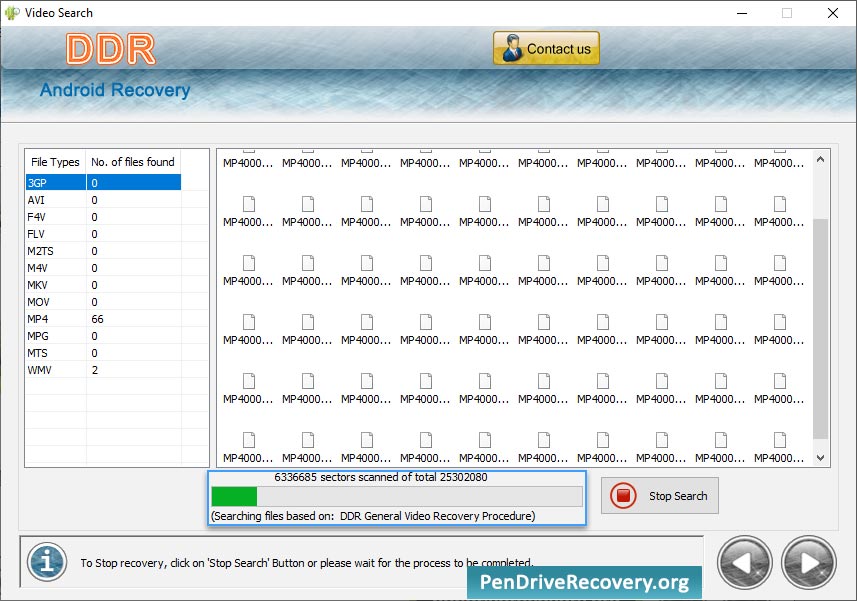Screen dimensions: 857x601
Task: Click the scroll down arrow of file list
Action: coord(820,458)
